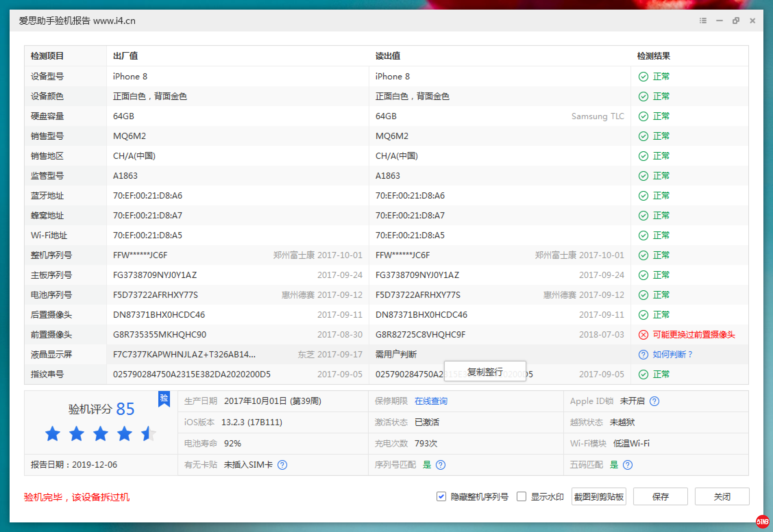The width and height of the screenshot is (773, 532).
Task: Restore the window using title bar button
Action: [736, 21]
